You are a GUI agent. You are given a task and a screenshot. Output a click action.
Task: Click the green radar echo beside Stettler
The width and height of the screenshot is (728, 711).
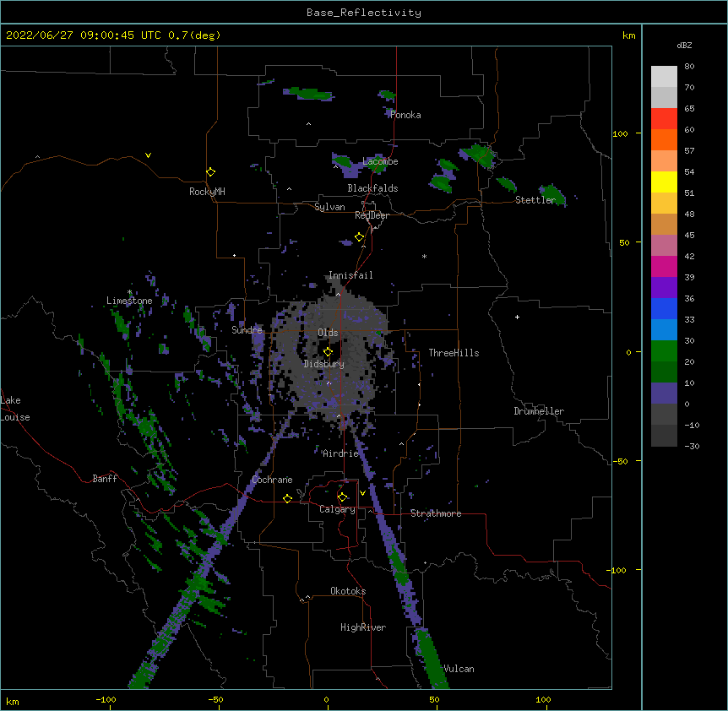point(553,193)
